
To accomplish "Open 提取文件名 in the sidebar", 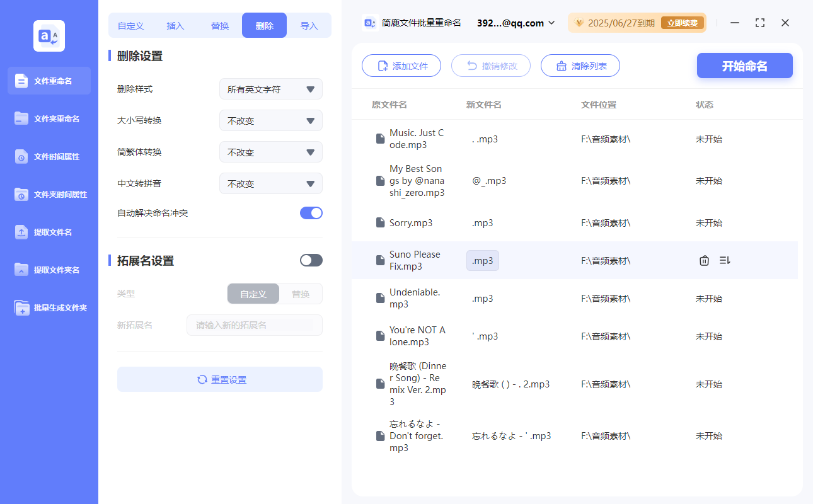I will tap(49, 232).
